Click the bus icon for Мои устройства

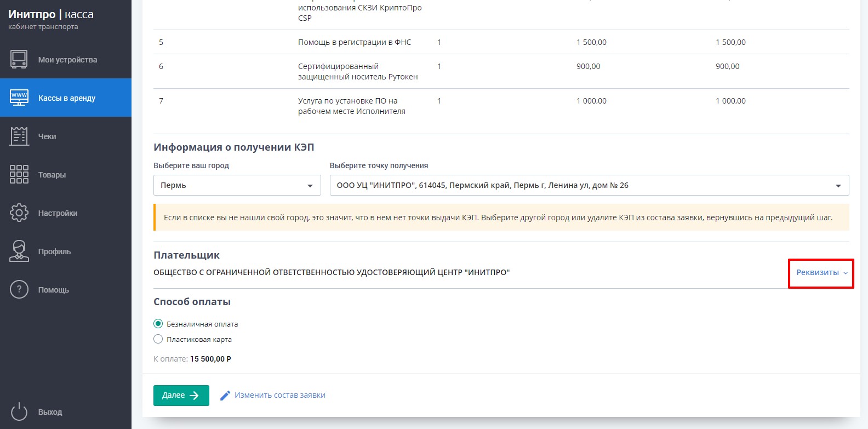pyautogui.click(x=19, y=59)
